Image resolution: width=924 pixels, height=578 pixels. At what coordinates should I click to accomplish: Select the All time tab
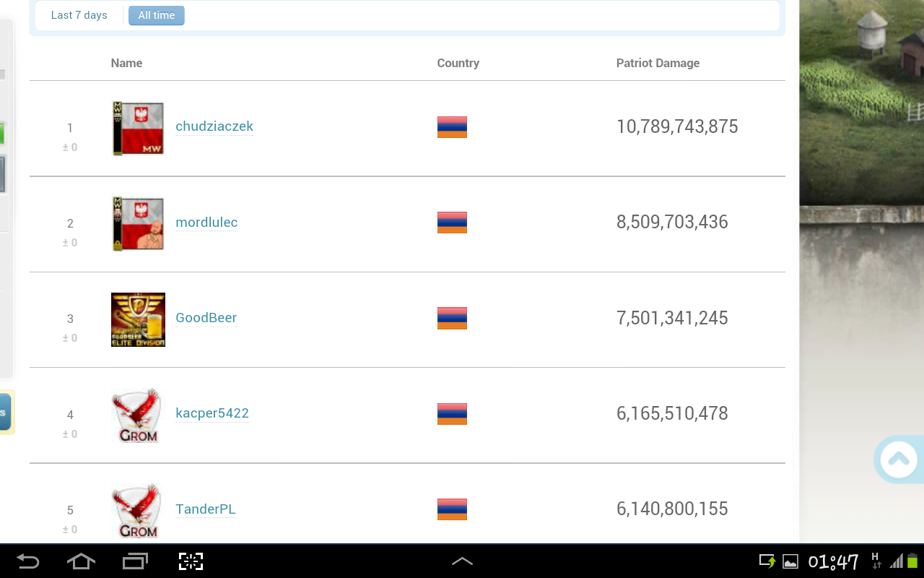pos(157,15)
